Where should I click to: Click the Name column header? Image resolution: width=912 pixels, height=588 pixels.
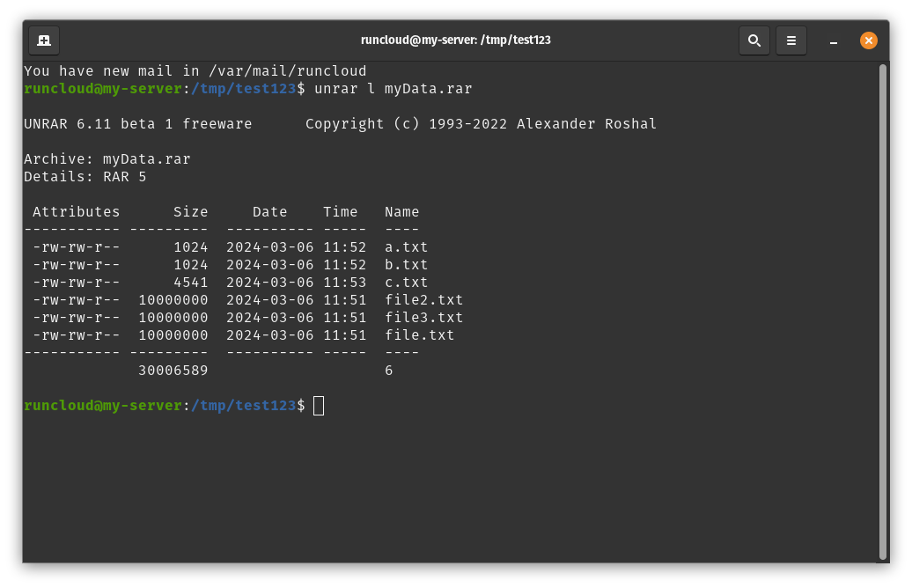click(401, 212)
